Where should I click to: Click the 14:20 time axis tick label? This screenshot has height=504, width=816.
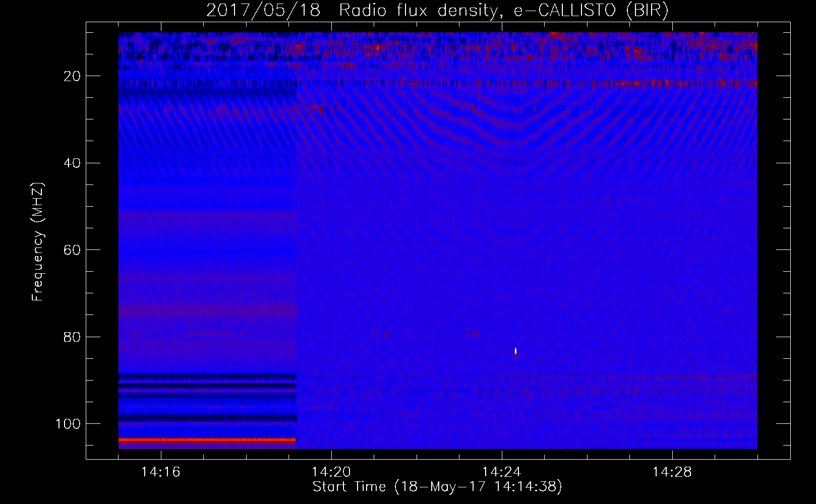pyautogui.click(x=331, y=472)
